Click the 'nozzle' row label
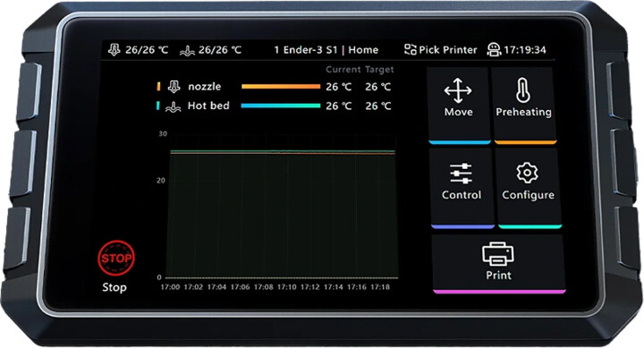This screenshot has width=644, height=348. 205,86
